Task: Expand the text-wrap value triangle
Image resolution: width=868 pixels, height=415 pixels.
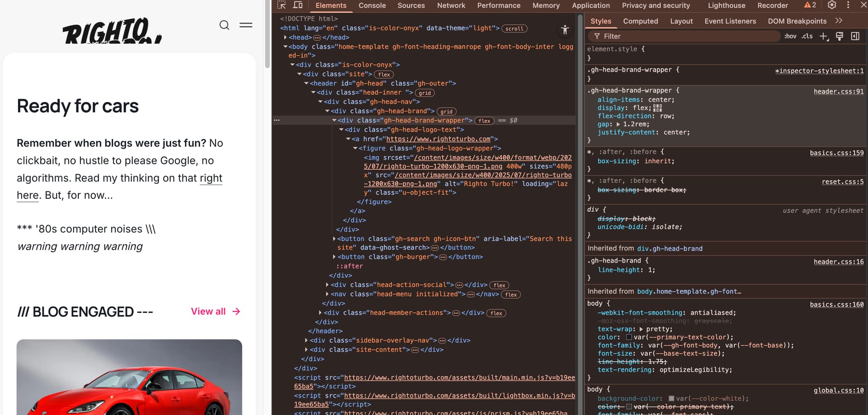Action: pyautogui.click(x=641, y=329)
